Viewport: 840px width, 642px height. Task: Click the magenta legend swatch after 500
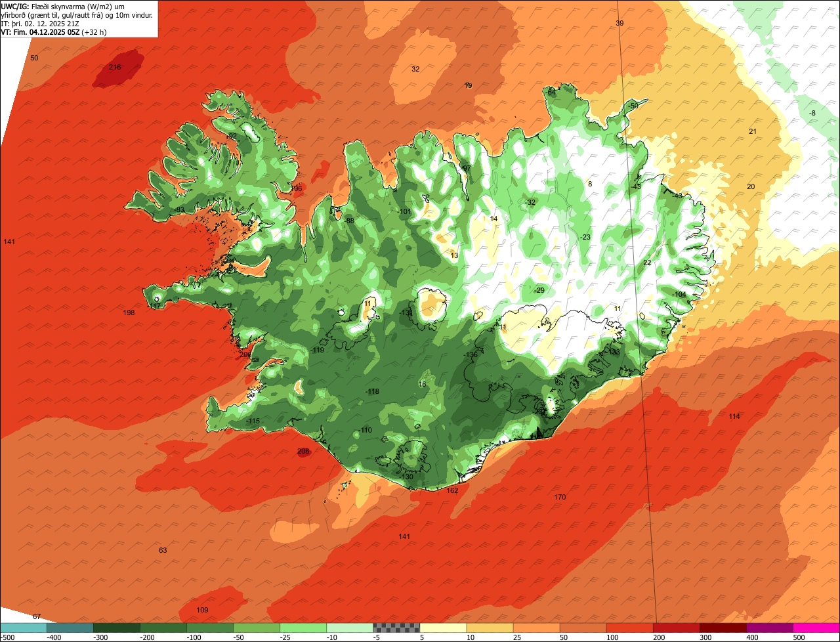click(816, 628)
